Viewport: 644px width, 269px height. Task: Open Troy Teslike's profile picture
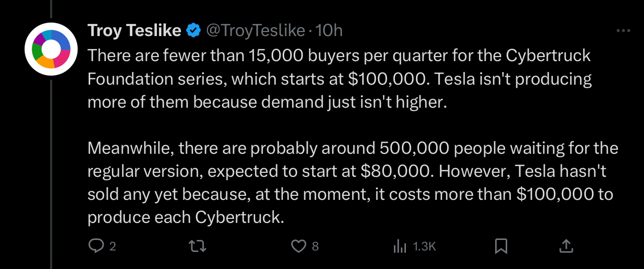point(51,49)
